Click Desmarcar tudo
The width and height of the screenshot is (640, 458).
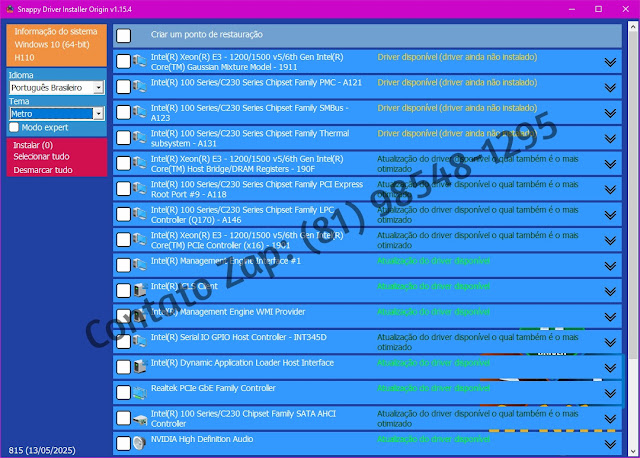pyautogui.click(x=43, y=170)
